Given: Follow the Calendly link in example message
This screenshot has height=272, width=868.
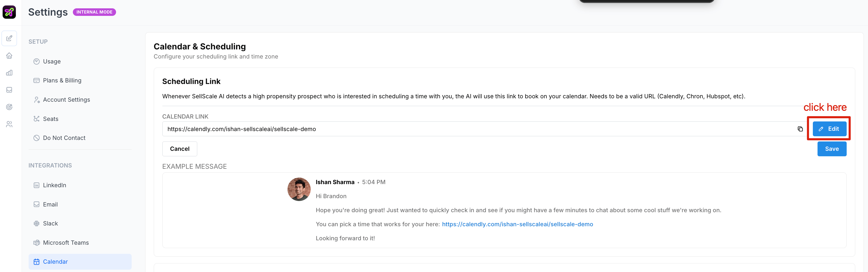Looking at the screenshot, I should pos(517,224).
